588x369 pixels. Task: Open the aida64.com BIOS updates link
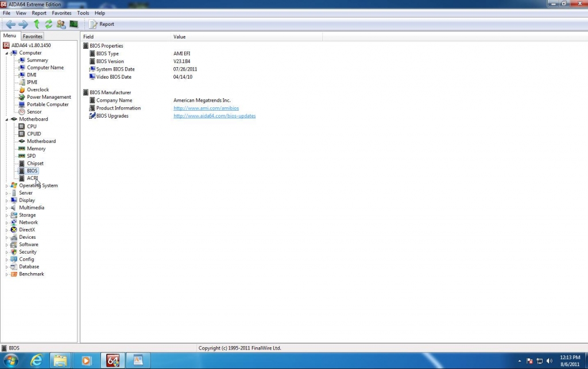pyautogui.click(x=214, y=116)
